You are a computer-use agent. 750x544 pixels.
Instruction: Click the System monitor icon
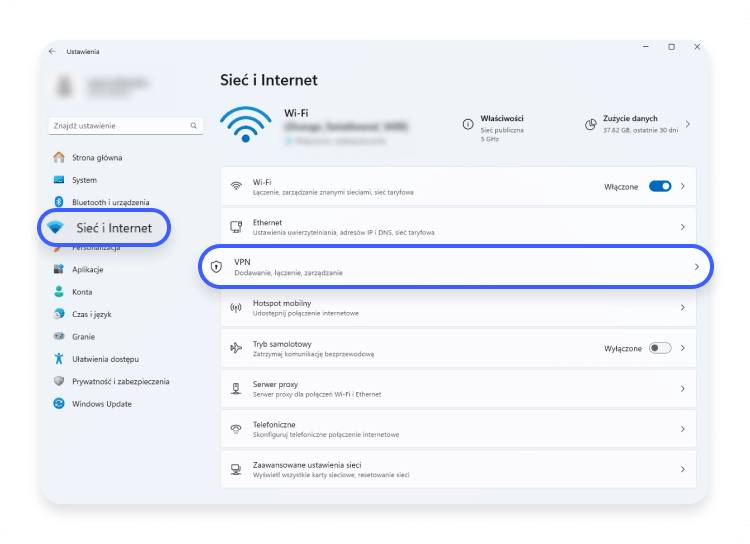[59, 180]
